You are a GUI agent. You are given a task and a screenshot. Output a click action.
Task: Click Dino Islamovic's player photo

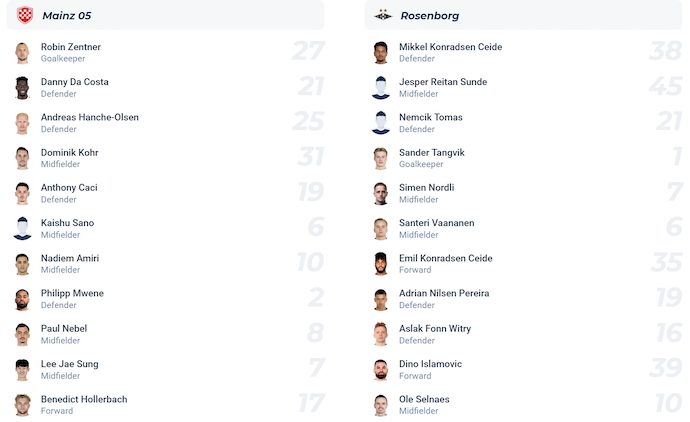[x=380, y=370]
